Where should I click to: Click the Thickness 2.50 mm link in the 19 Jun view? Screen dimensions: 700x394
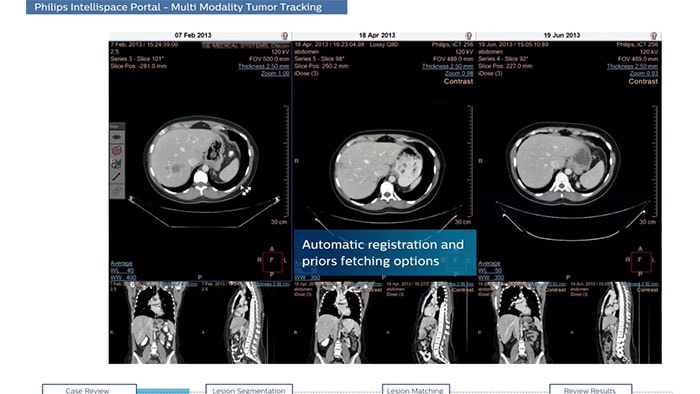[632, 66]
